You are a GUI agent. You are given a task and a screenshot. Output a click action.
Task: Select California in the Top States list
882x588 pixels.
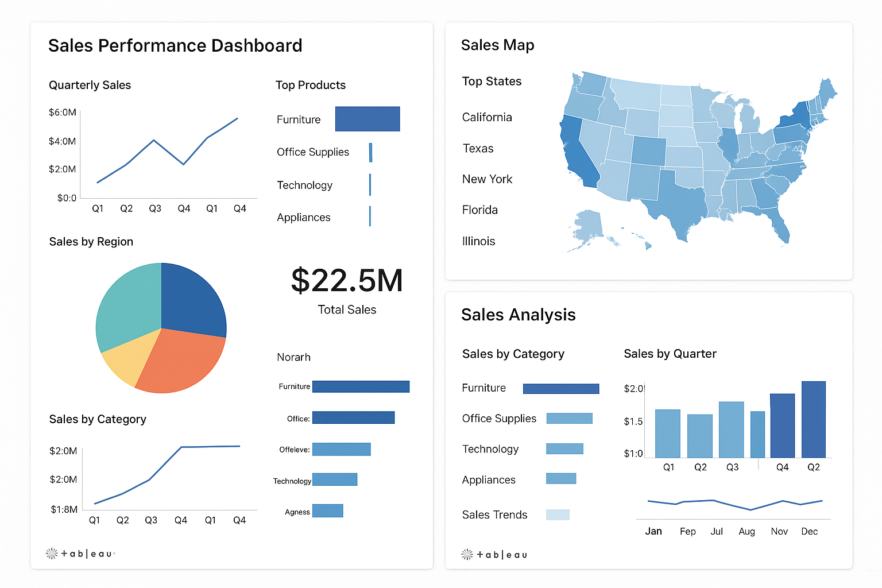point(486,117)
